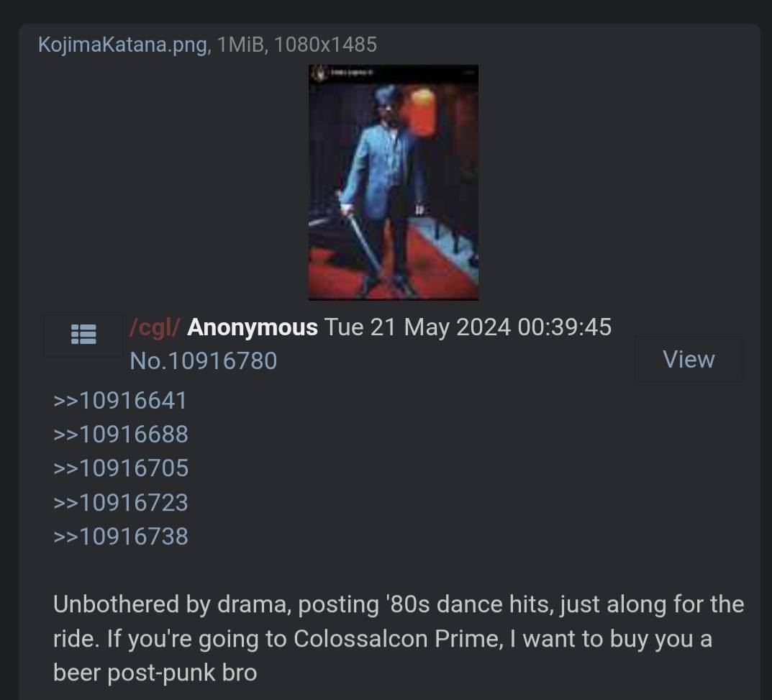
Task: Open the KojimaKatana.png file link
Action: (122, 45)
